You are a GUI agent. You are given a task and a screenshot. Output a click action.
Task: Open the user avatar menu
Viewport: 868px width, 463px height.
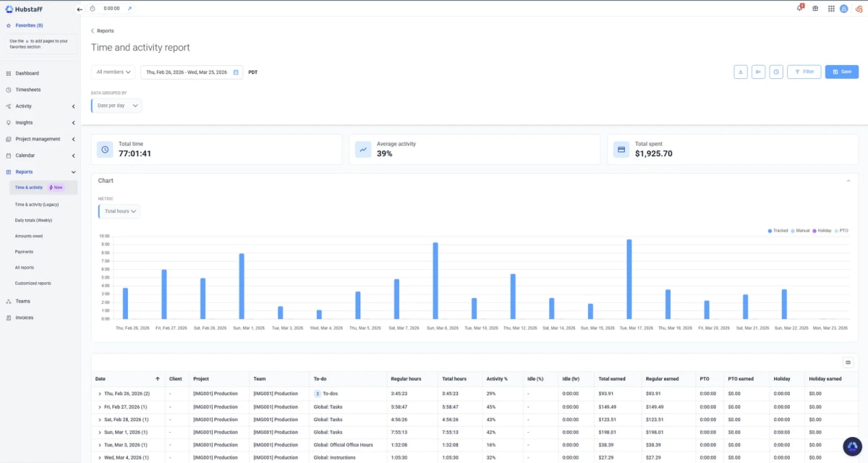843,9
